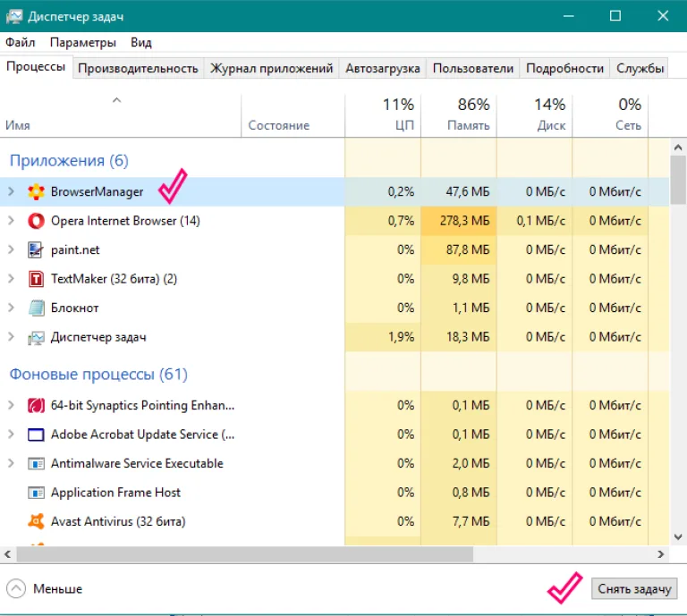Click the Opera Internet Browser icon

point(36,221)
